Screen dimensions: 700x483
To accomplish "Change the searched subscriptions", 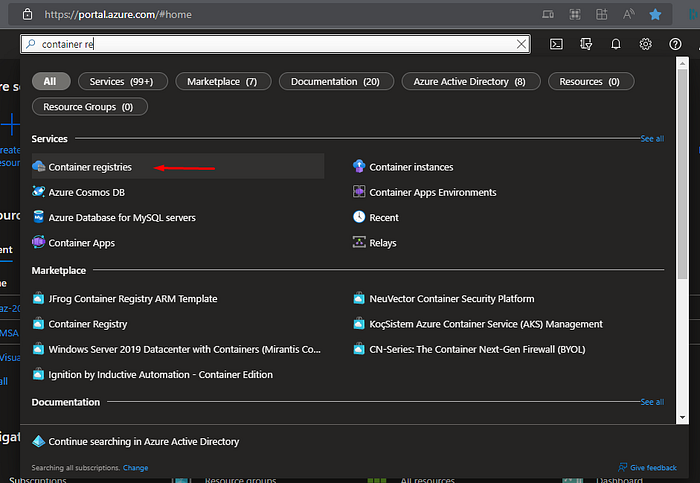I will (x=135, y=468).
